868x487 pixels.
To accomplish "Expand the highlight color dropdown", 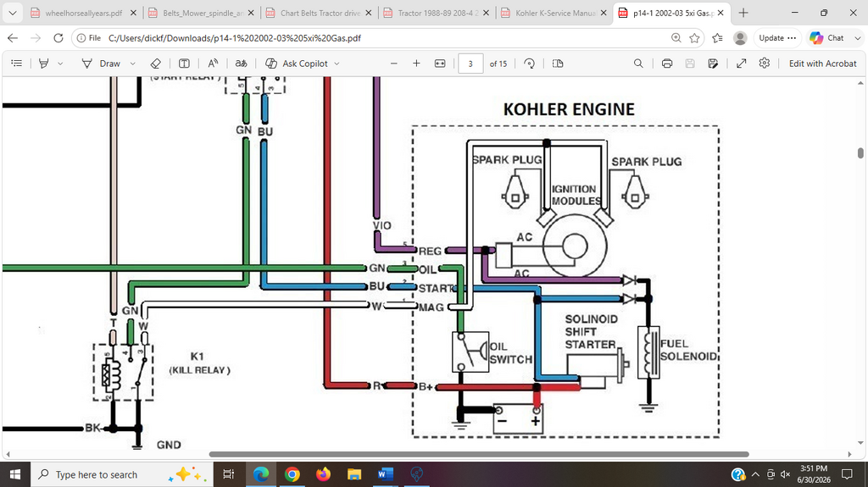I will click(60, 64).
